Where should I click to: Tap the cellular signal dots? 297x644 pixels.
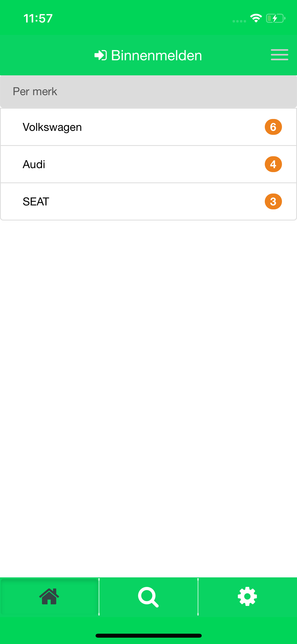(x=239, y=21)
